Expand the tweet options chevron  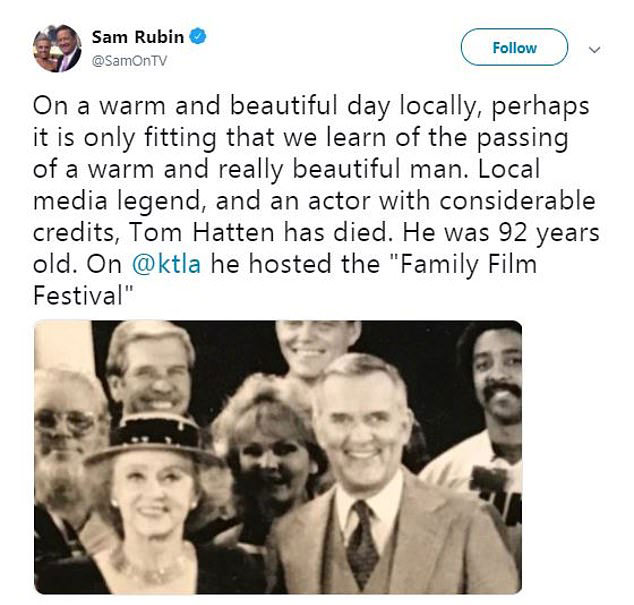594,48
